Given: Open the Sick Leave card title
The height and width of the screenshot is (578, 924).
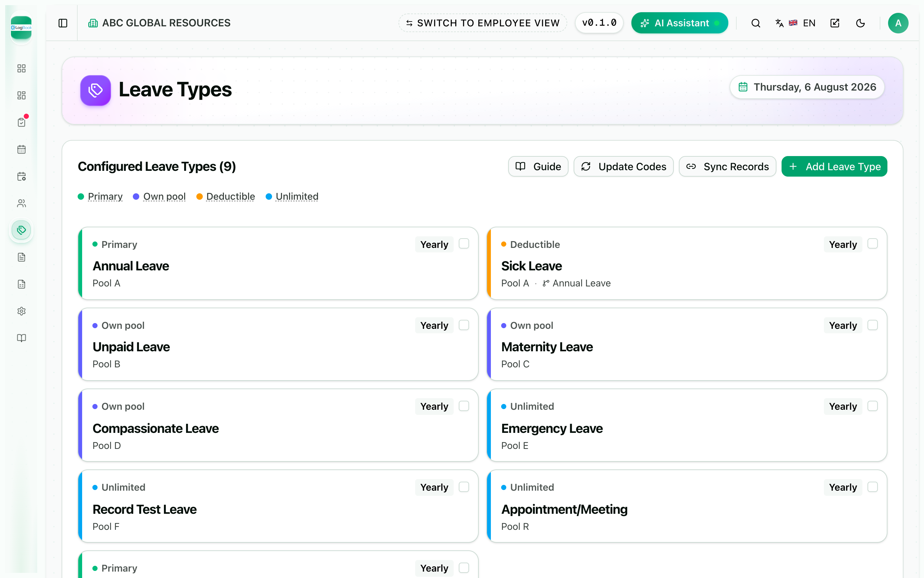Looking at the screenshot, I should pos(532,266).
